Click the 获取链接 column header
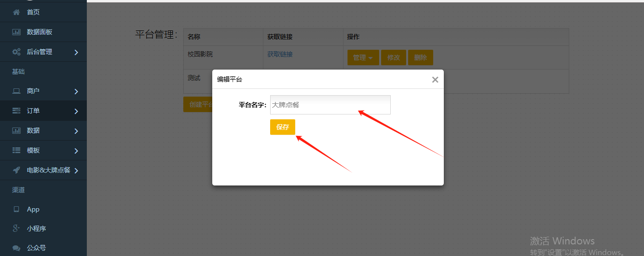 (280, 37)
